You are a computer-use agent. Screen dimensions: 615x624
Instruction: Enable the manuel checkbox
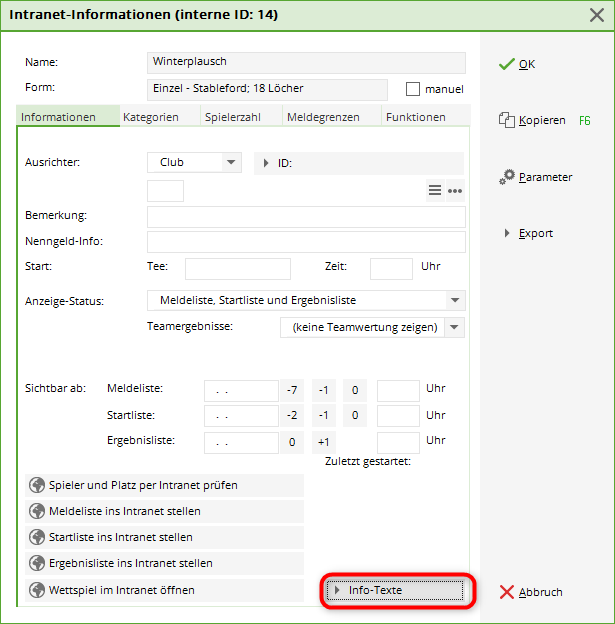[x=413, y=89]
